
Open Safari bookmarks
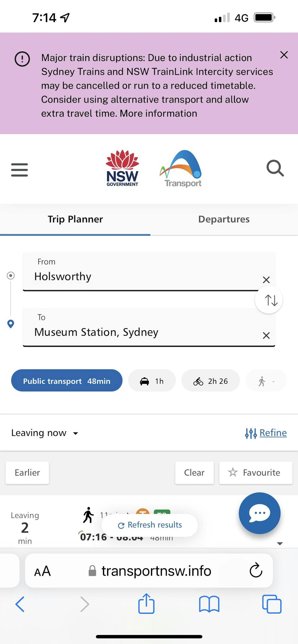[209, 604]
